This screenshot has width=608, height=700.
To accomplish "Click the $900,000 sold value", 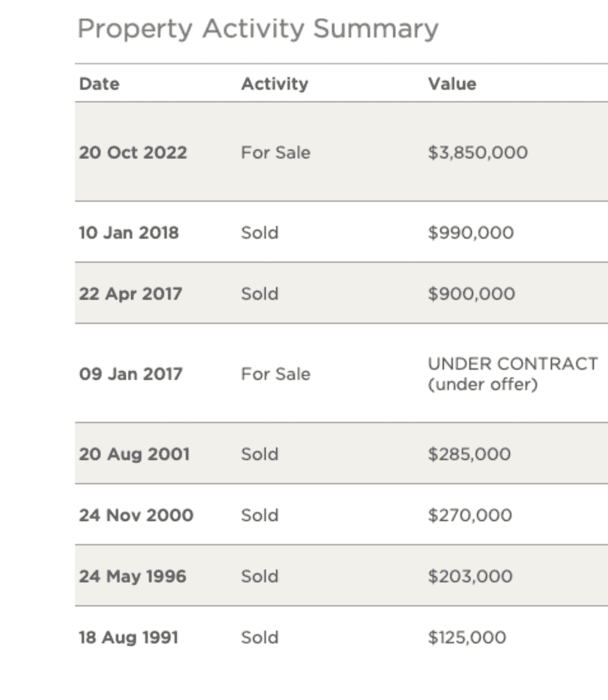I will click(471, 294).
